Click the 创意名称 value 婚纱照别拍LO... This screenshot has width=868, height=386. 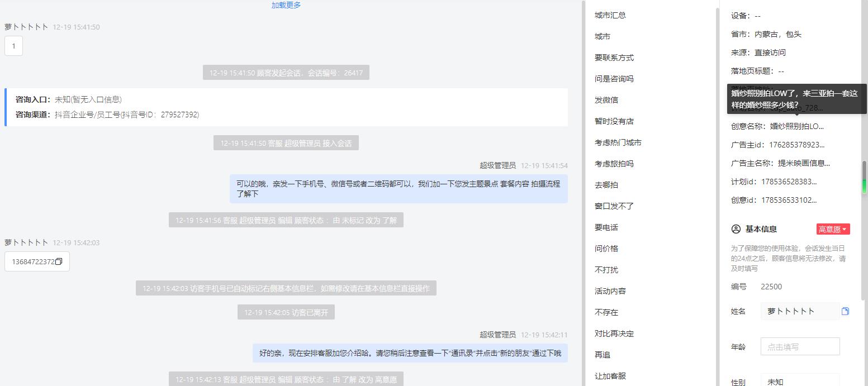(x=796, y=126)
